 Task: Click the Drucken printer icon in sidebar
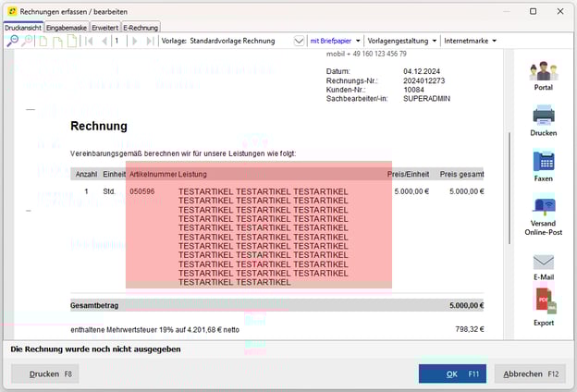pyautogui.click(x=544, y=117)
